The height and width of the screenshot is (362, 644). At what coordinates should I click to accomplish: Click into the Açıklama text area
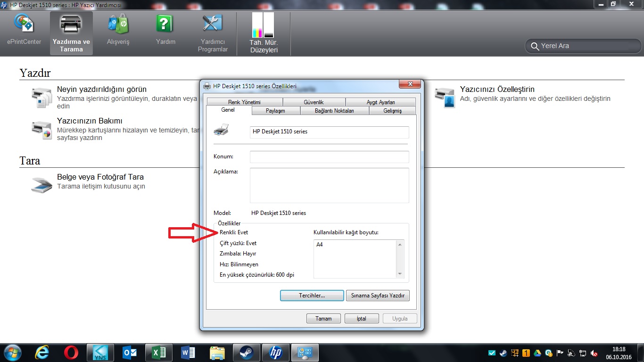[329, 185]
